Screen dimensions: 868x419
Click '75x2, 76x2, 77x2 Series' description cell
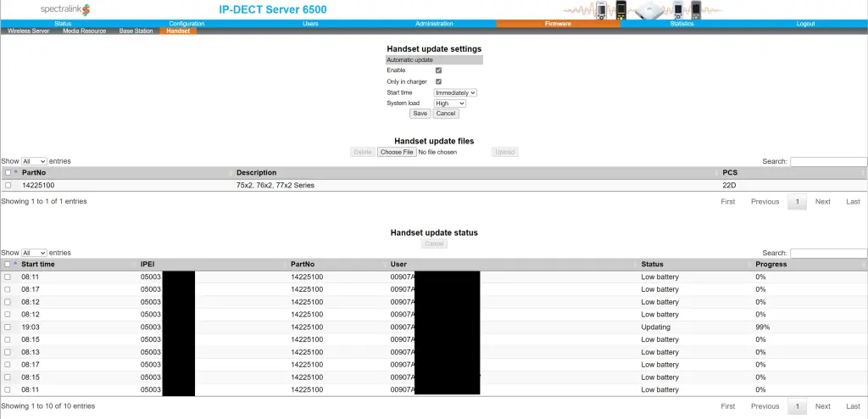pos(275,186)
